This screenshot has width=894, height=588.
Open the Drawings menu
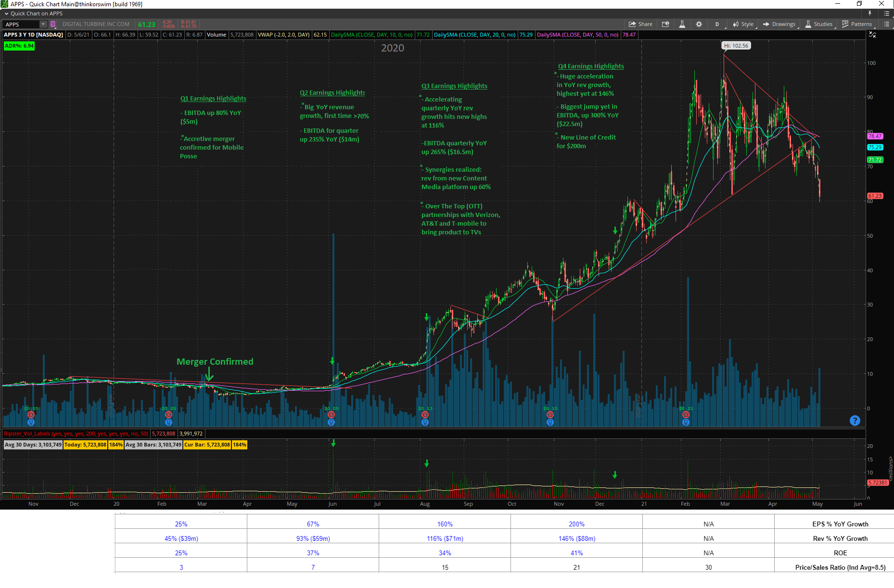click(779, 24)
